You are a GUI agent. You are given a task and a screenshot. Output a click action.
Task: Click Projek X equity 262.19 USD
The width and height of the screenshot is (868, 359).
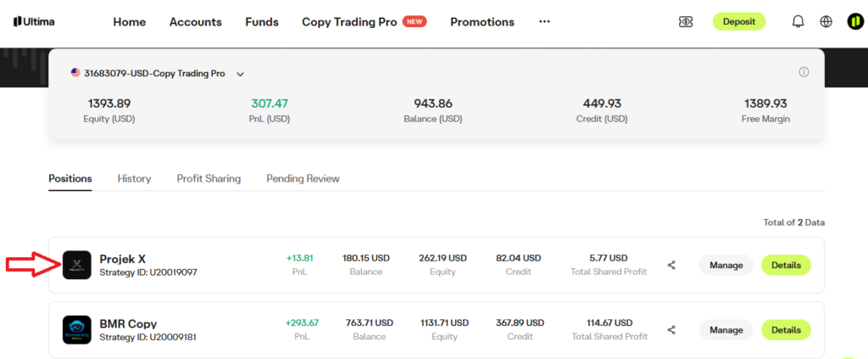pos(442,258)
